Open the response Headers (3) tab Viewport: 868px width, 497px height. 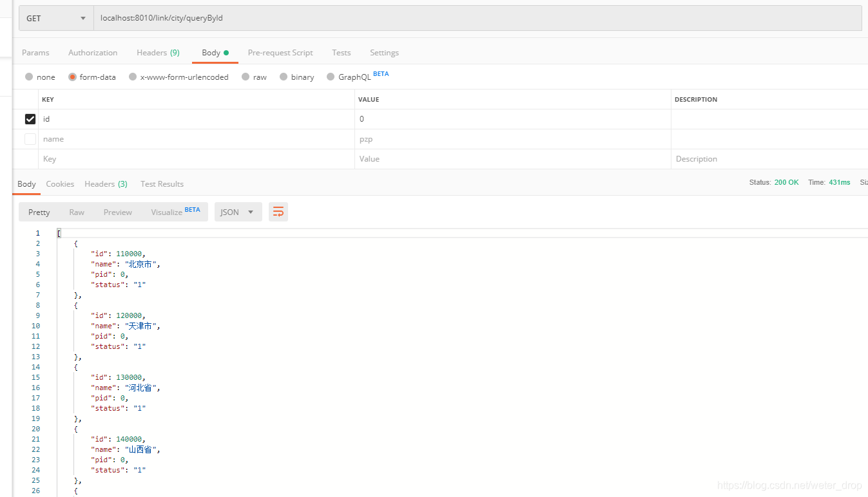point(106,184)
